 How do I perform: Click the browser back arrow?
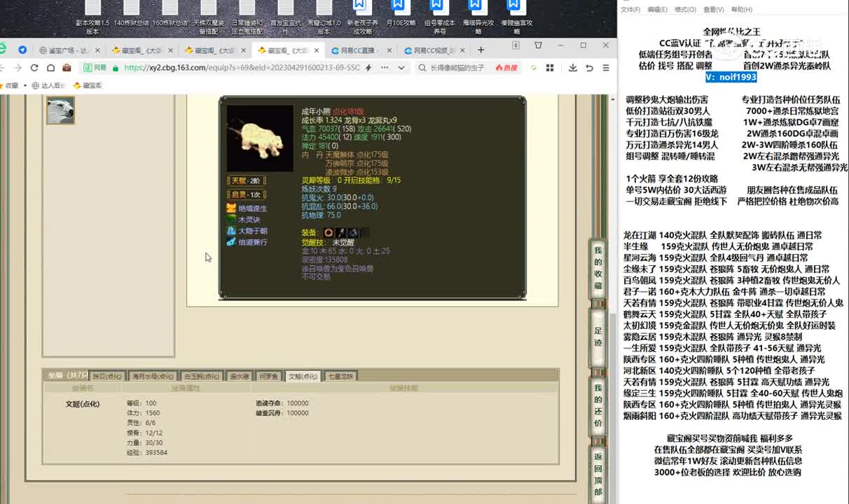2,68
